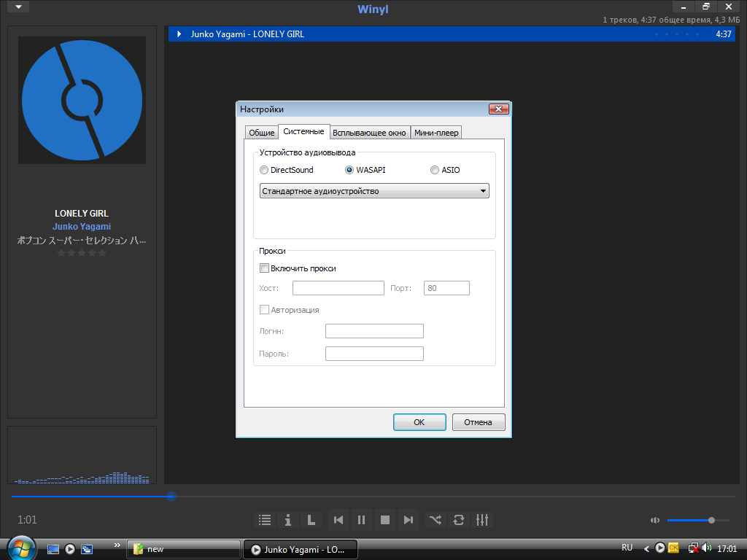Click the Show Desktop quick launch icon

tap(53, 549)
